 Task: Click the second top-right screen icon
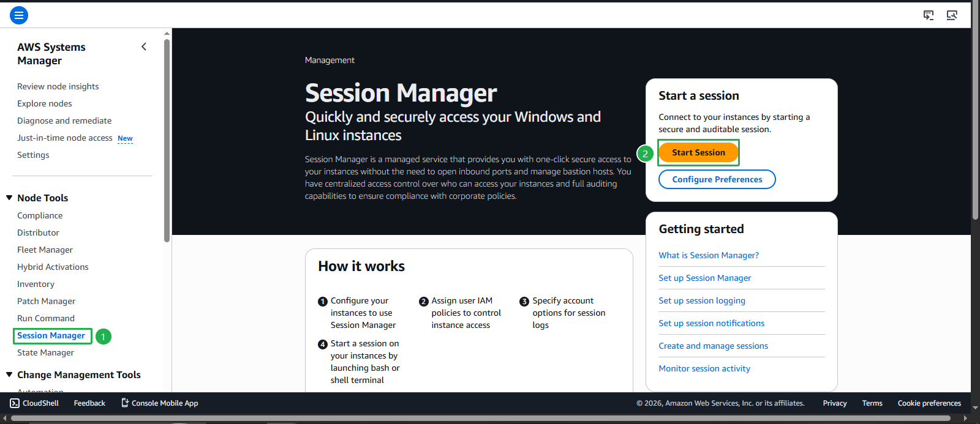pyautogui.click(x=952, y=15)
